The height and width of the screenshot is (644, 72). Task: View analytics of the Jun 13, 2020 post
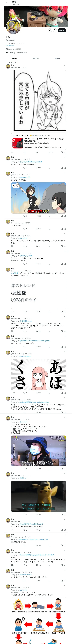pyautogui.click(x=49, y=264)
